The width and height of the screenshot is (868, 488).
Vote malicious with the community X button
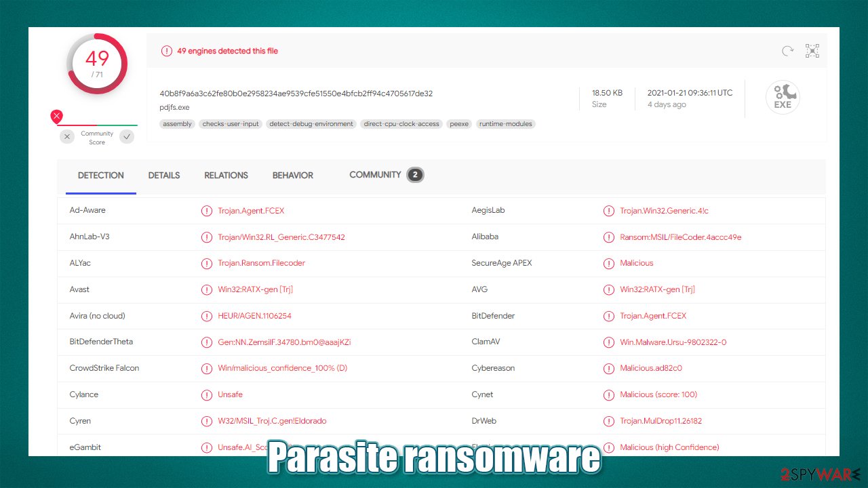(x=66, y=137)
